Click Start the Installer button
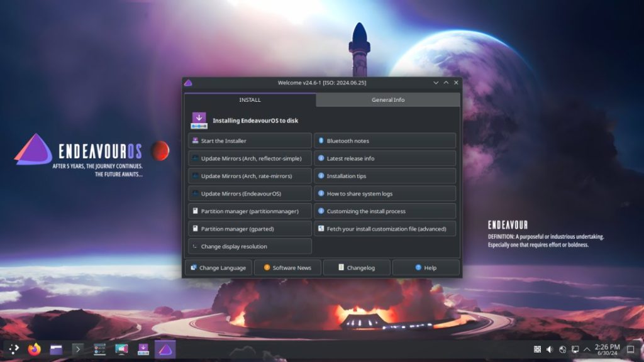The height and width of the screenshot is (362, 644). tap(250, 141)
